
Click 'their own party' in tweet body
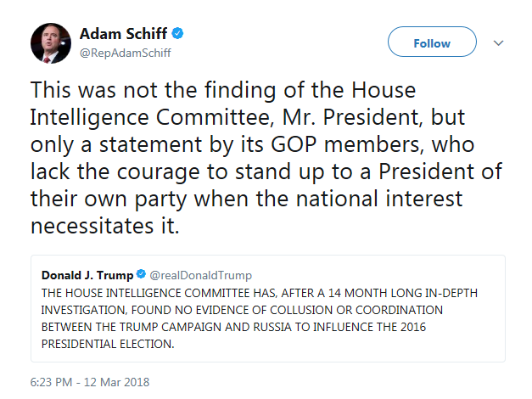109,199
